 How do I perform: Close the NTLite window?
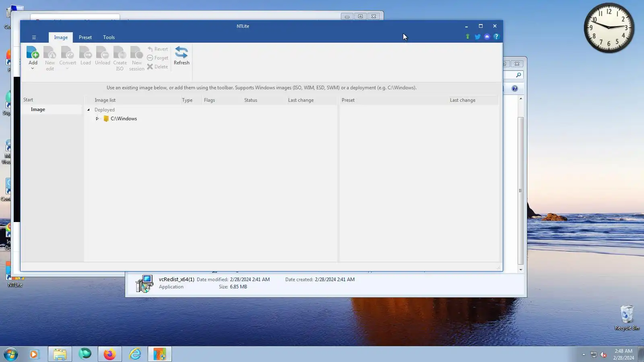pos(495,26)
